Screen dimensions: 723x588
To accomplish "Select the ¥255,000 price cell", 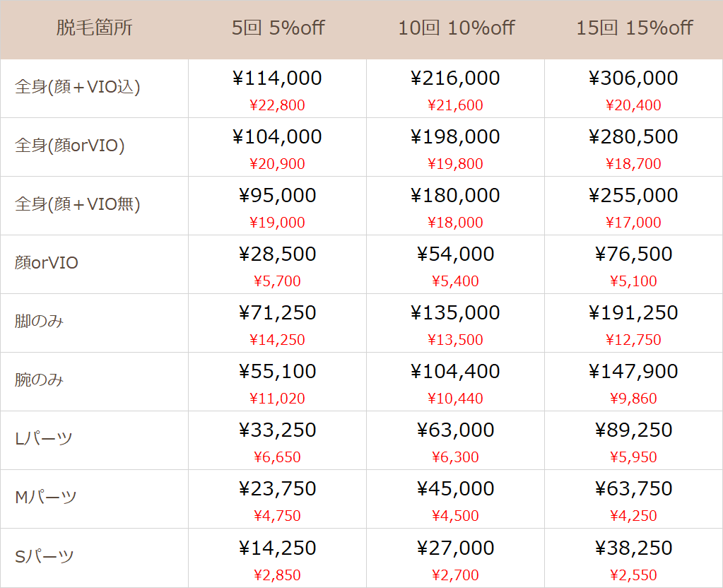I will [633, 195].
